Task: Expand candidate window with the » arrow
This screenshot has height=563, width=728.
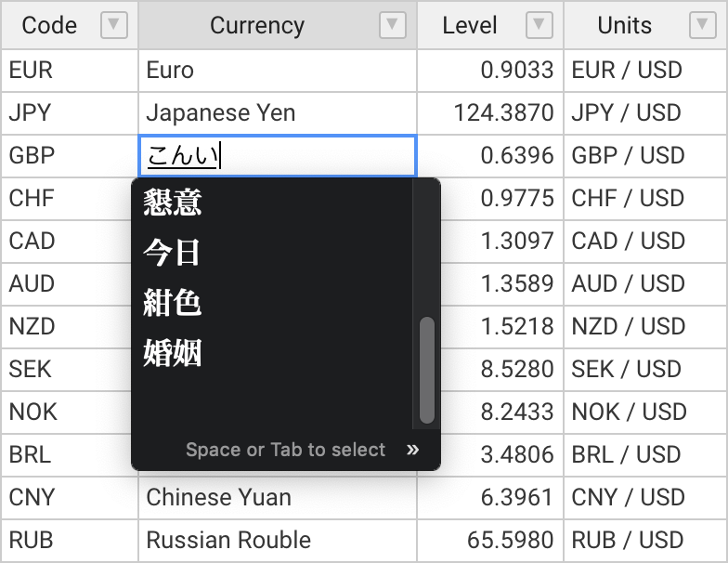Action: [x=412, y=450]
